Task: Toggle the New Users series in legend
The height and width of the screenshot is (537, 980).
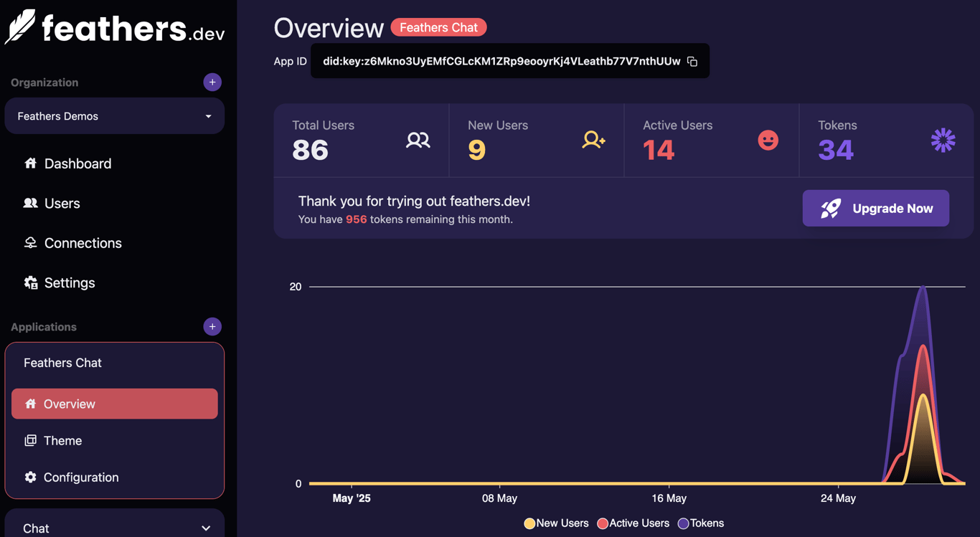Action: 557,523
